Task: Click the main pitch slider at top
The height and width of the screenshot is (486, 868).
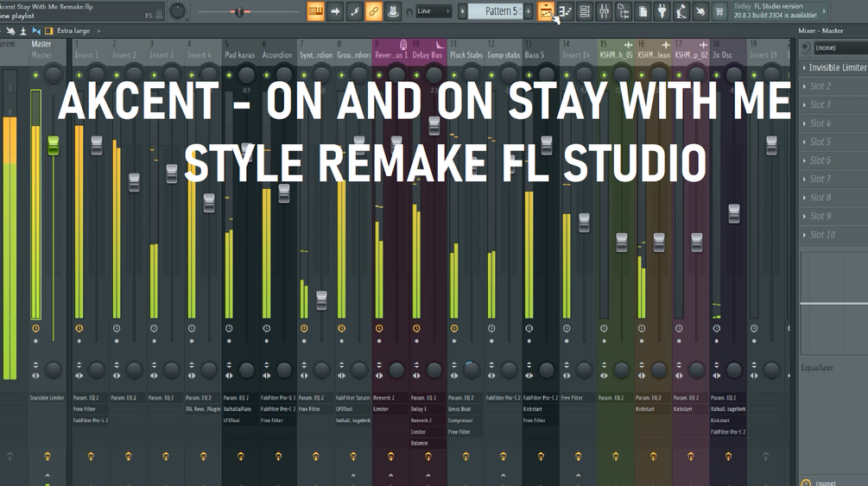Action: pos(239,11)
